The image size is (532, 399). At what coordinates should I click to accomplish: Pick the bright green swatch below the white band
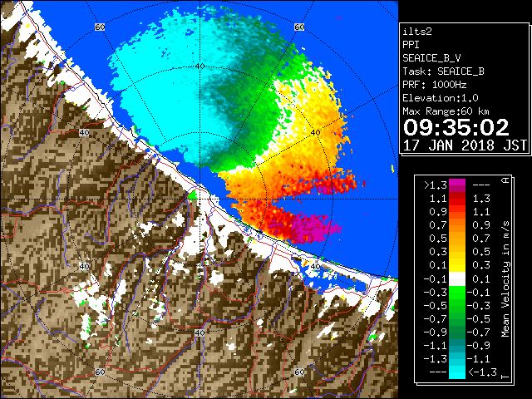(x=457, y=292)
